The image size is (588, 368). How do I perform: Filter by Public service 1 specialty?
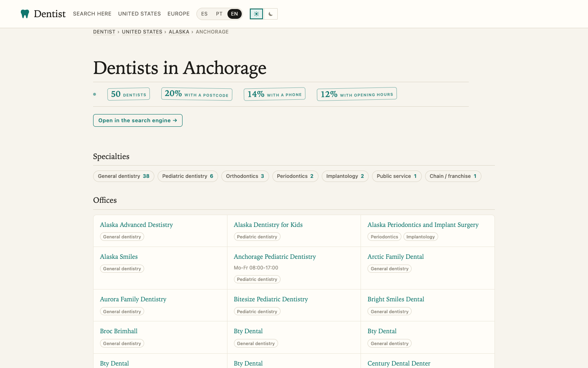(397, 176)
